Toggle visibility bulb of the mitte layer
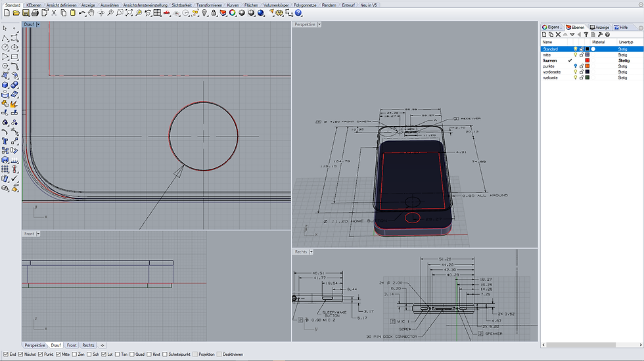Image resolution: width=644 pixels, height=361 pixels. click(x=576, y=54)
